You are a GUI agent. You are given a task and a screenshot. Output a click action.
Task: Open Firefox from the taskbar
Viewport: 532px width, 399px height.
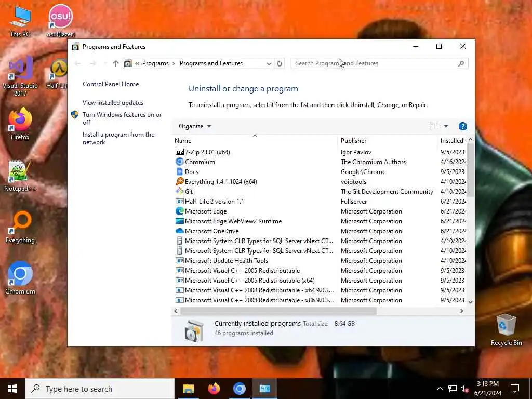tap(214, 389)
